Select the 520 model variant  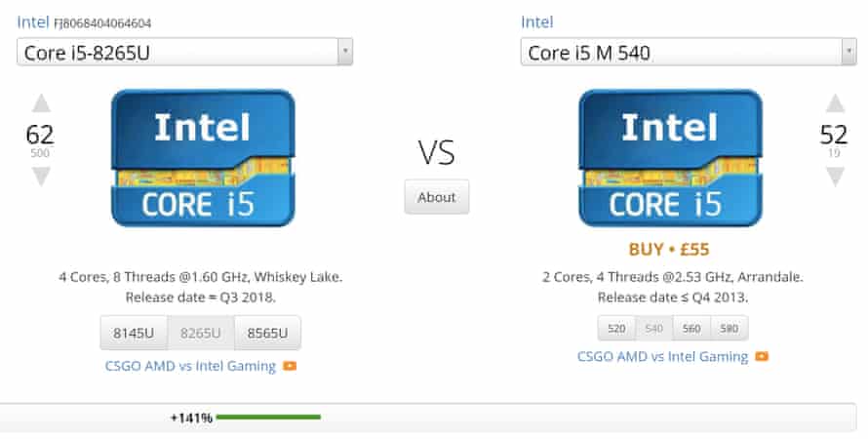tap(616, 329)
